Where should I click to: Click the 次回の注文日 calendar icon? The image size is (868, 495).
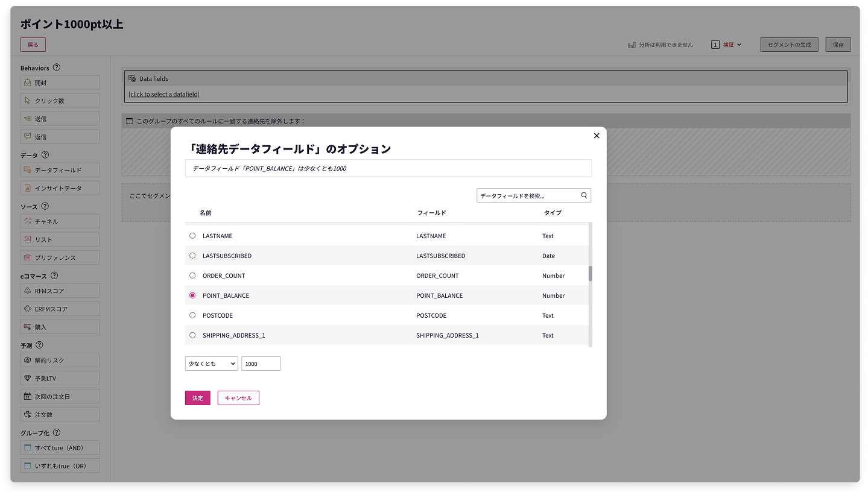coord(28,396)
